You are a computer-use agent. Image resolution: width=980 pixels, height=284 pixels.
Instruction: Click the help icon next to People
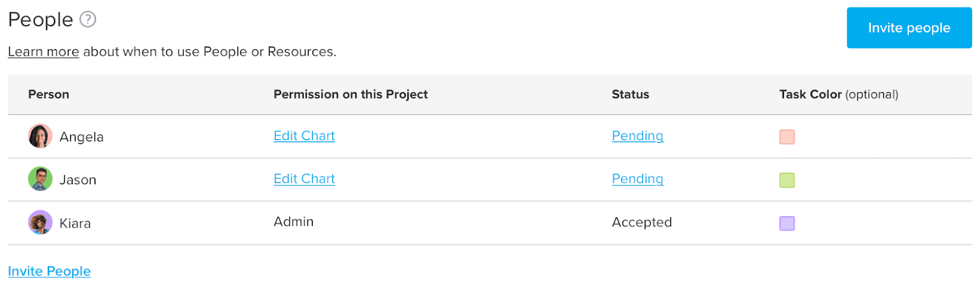(x=88, y=20)
